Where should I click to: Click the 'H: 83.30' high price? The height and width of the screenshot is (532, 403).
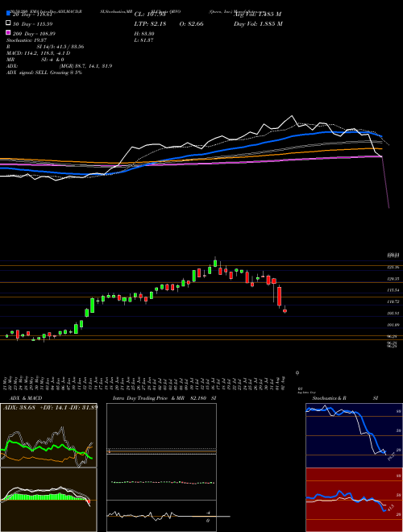[x=144, y=34]
